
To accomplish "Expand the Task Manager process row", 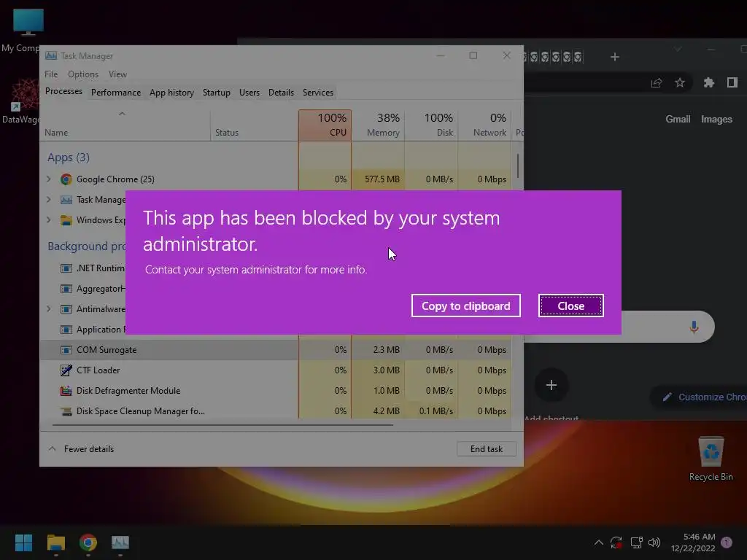I will [49, 200].
